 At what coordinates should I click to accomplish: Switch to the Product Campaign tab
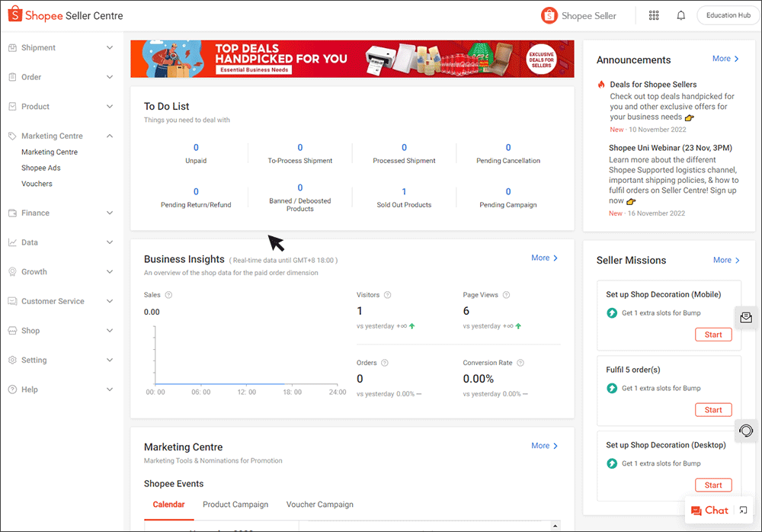(235, 504)
